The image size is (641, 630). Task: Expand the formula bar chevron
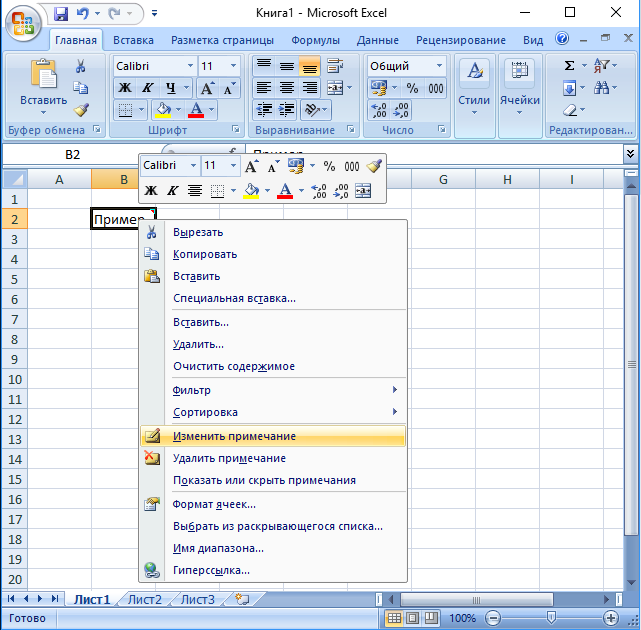pos(630,154)
